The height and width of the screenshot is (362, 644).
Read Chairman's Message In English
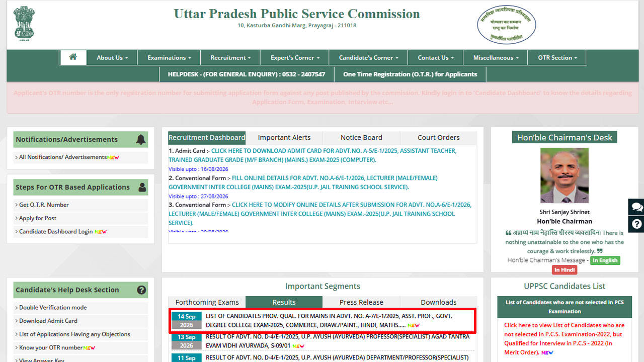(605, 260)
